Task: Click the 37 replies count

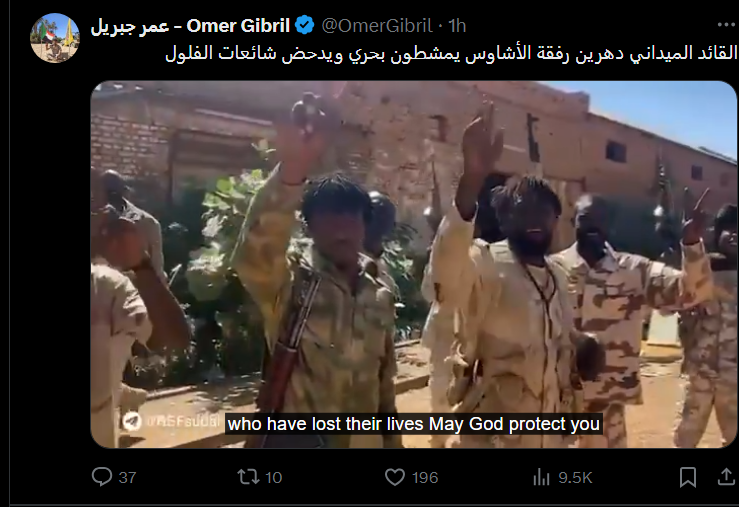Action: 127,478
